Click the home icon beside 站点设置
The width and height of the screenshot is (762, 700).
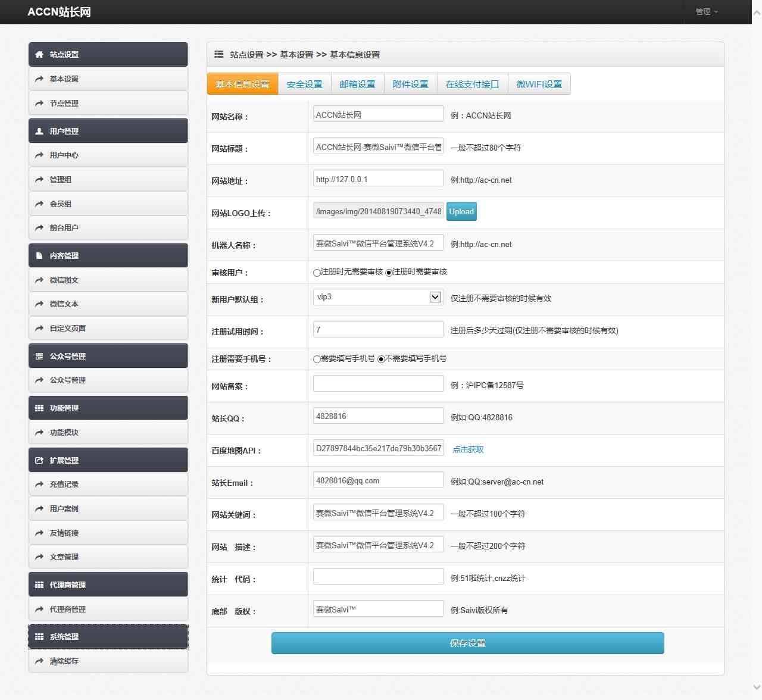tap(39, 55)
